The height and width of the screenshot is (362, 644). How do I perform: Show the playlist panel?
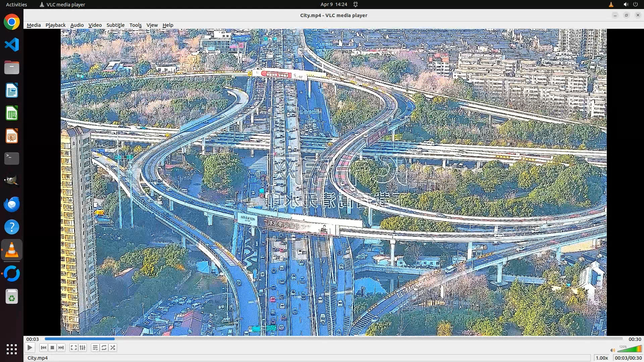coord(95,348)
